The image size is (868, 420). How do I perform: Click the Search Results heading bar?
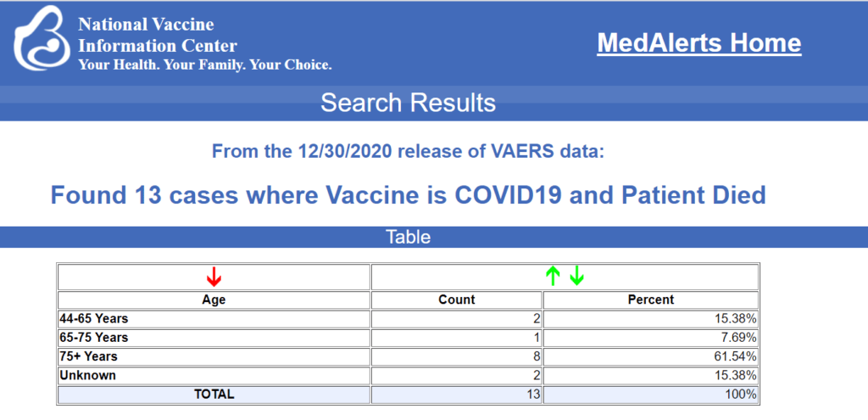[x=408, y=104]
